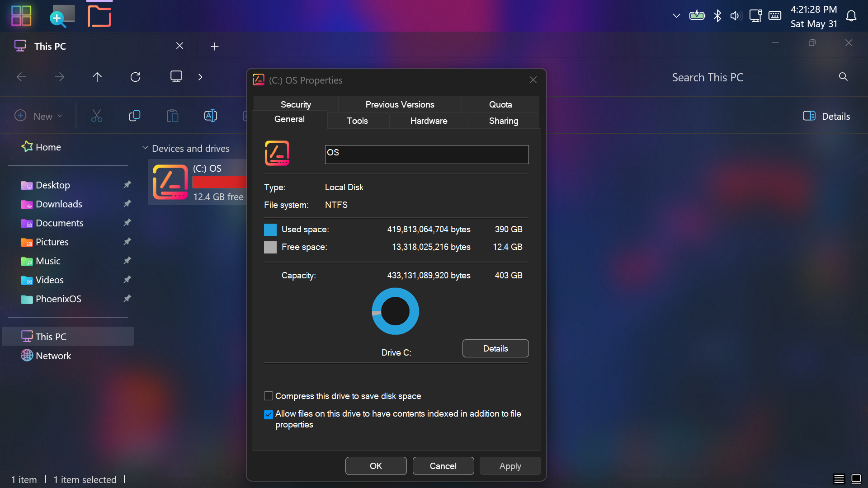This screenshot has height=488, width=868.
Task: Switch to the Security tab
Action: (x=296, y=104)
